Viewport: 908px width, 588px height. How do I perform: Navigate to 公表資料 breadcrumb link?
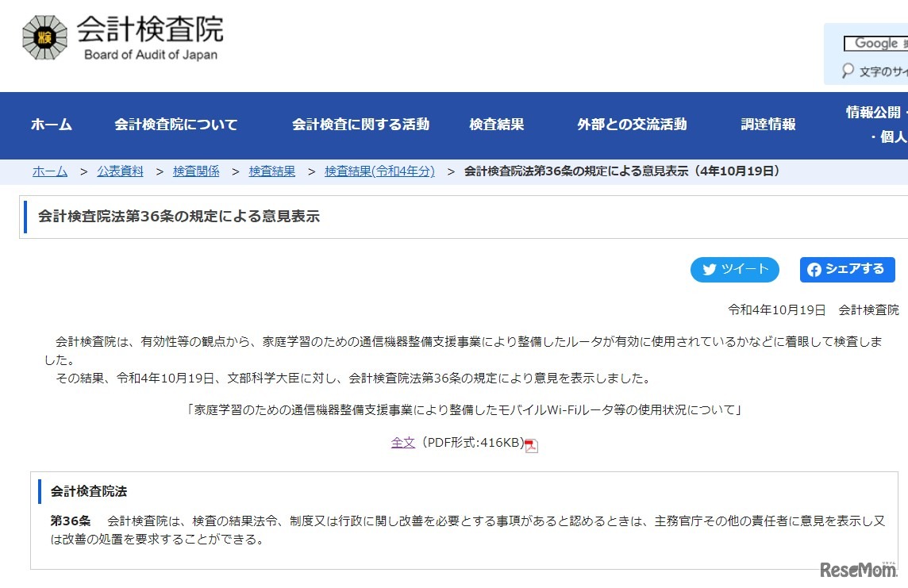click(x=120, y=171)
